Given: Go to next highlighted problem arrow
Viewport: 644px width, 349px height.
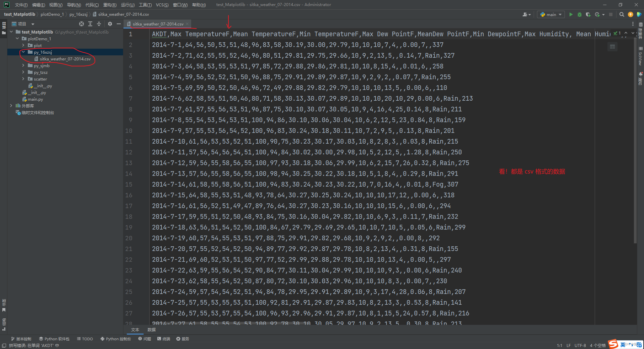Looking at the screenshot, I should coord(633,33).
